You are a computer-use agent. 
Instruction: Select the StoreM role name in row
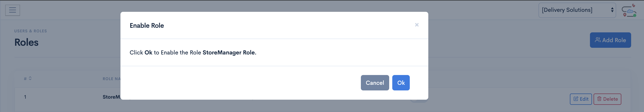click(x=111, y=97)
